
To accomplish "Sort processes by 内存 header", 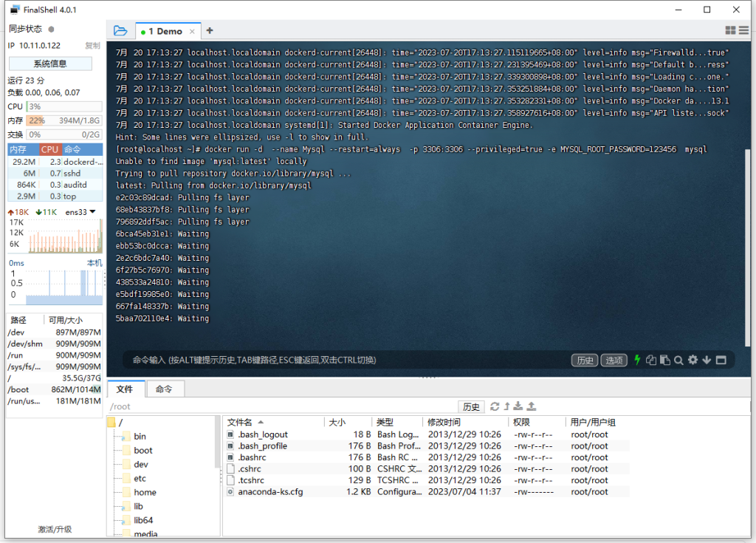I will click(23, 149).
